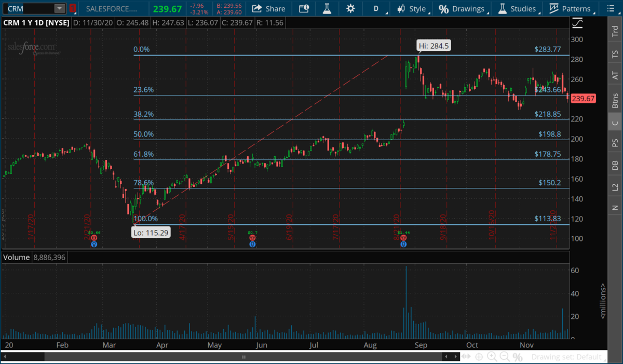Click the CRM 1 Y 1D [NYSE] title

[36, 23]
